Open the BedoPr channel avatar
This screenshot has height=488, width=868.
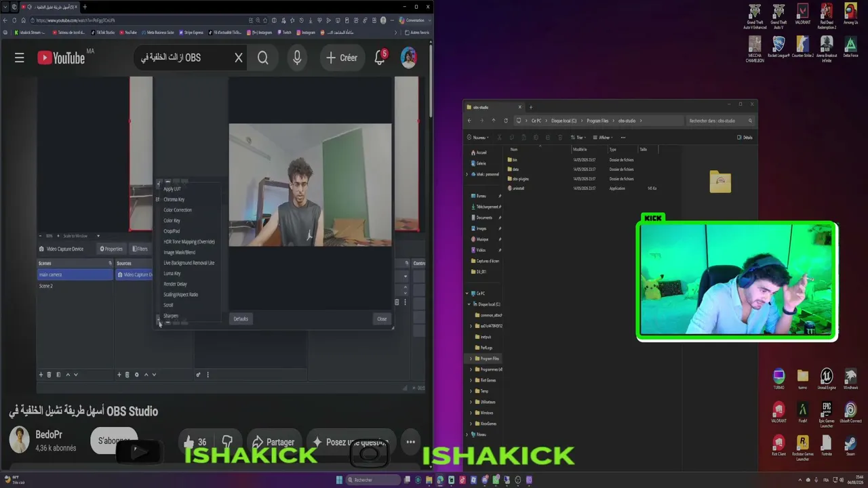click(x=20, y=441)
